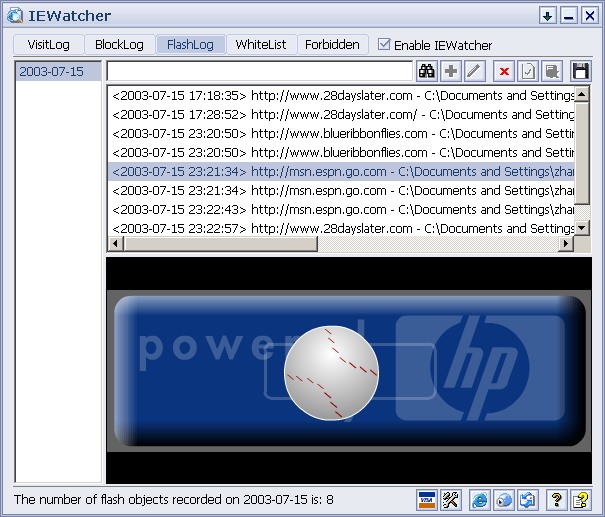605x517 pixels.
Task: Open settings via wrench and screwdriver icon
Action: 450,500
